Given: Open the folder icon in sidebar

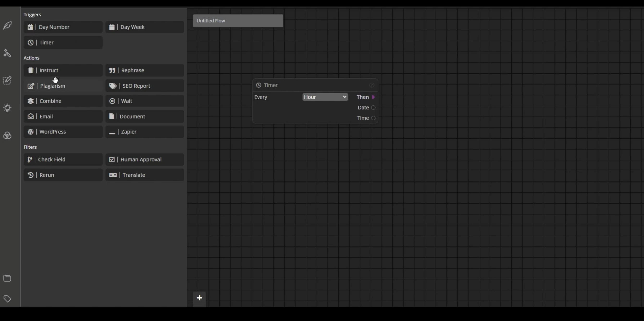Looking at the screenshot, I should click(7, 278).
